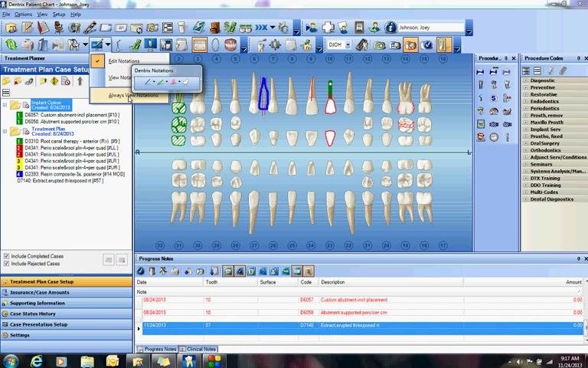Click the gums and teeth icon
This screenshot has width=588, height=368.
(230, 45)
